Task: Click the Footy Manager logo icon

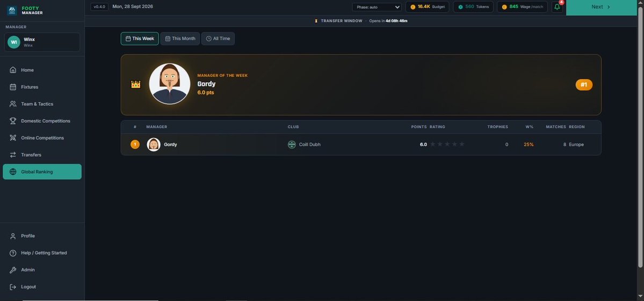Action: coord(12,10)
